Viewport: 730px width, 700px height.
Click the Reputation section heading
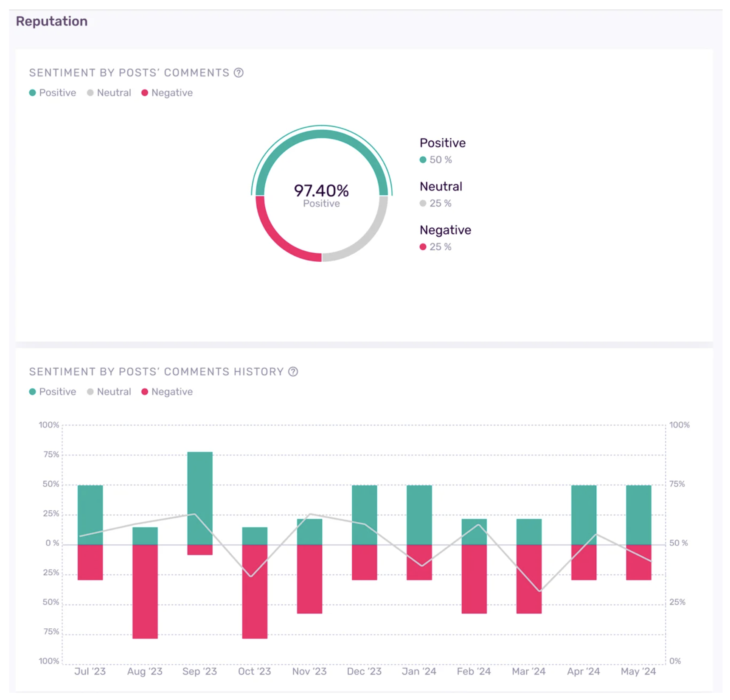pyautogui.click(x=52, y=21)
